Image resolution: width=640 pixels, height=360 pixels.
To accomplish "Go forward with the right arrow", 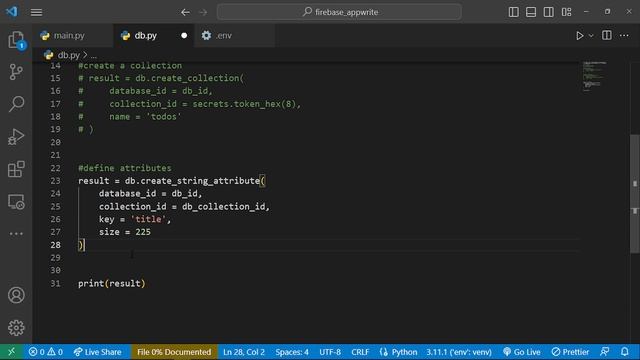I will (203, 12).
